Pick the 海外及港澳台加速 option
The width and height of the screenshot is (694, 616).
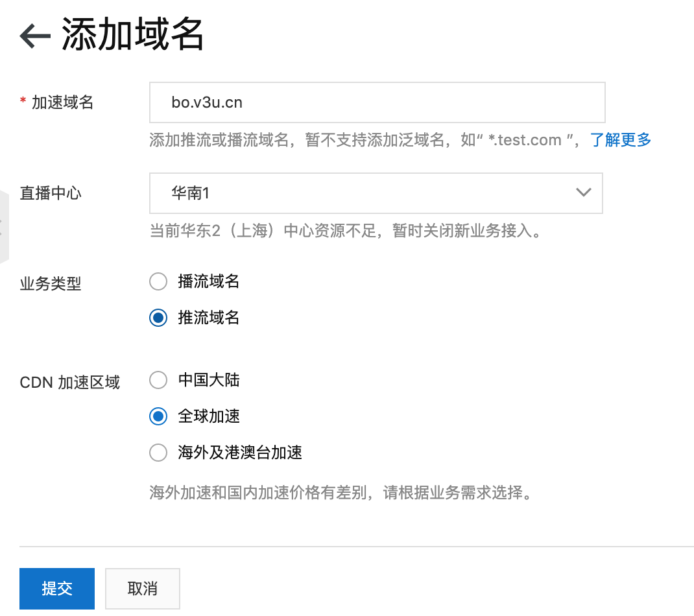pyautogui.click(x=158, y=453)
